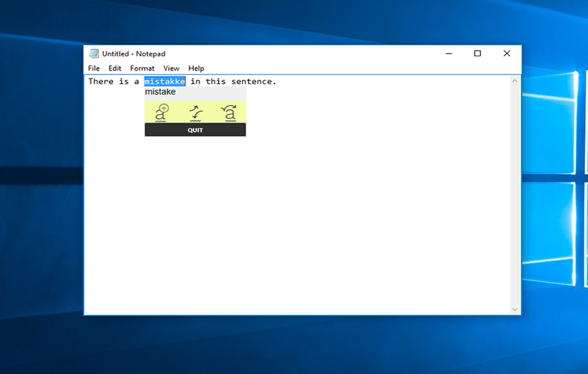Maximize the Notepad window
Image resolution: width=588 pixels, height=374 pixels.
coord(478,53)
